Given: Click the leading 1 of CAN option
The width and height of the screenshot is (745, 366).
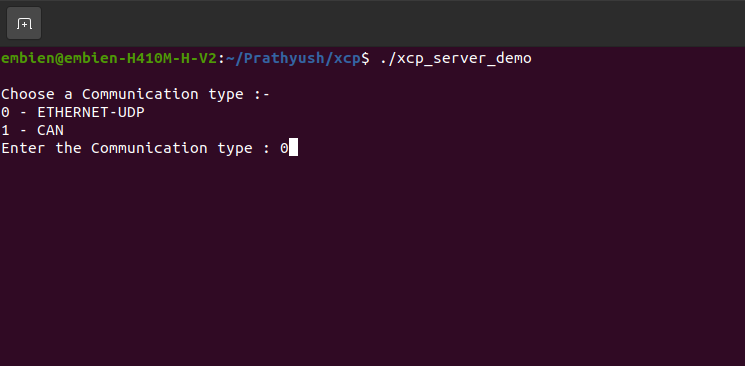Looking at the screenshot, I should 5,130.
